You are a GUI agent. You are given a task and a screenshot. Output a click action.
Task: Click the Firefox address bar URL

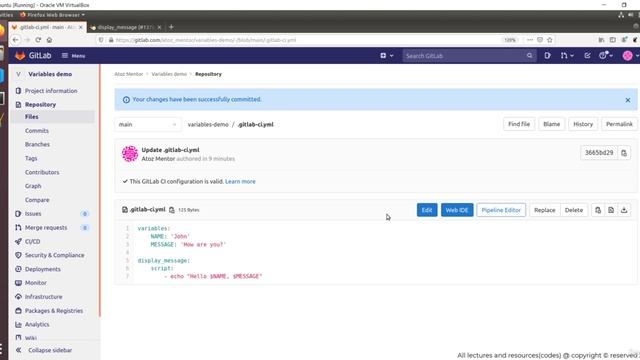(x=206, y=40)
